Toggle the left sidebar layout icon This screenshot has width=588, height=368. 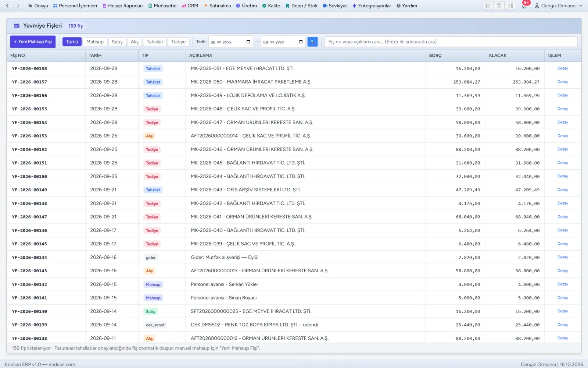[x=488, y=6]
